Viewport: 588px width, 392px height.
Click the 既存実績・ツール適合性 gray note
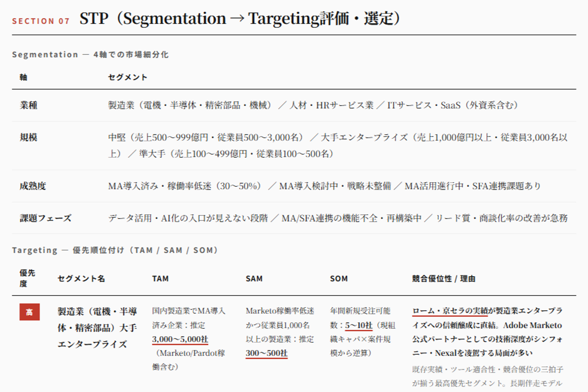487,376
